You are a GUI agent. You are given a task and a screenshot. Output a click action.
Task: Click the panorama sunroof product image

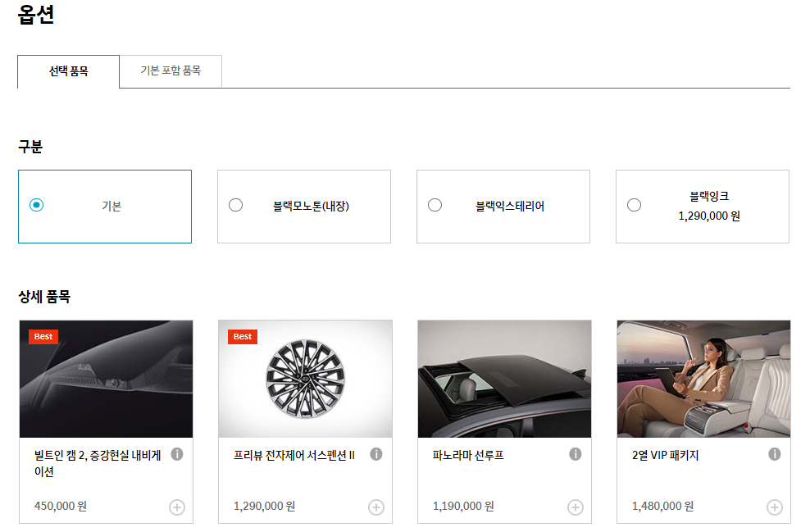505,379
